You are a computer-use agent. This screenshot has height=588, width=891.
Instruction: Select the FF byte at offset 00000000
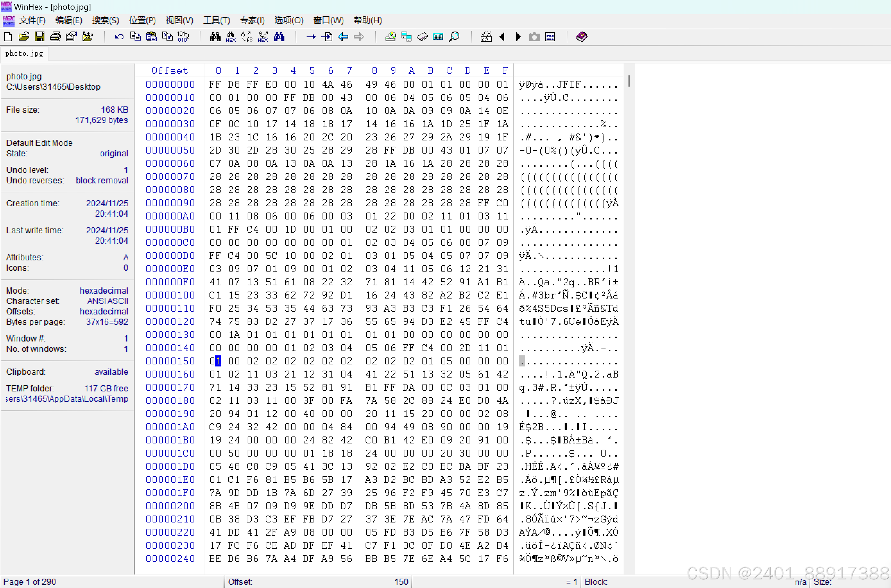215,84
